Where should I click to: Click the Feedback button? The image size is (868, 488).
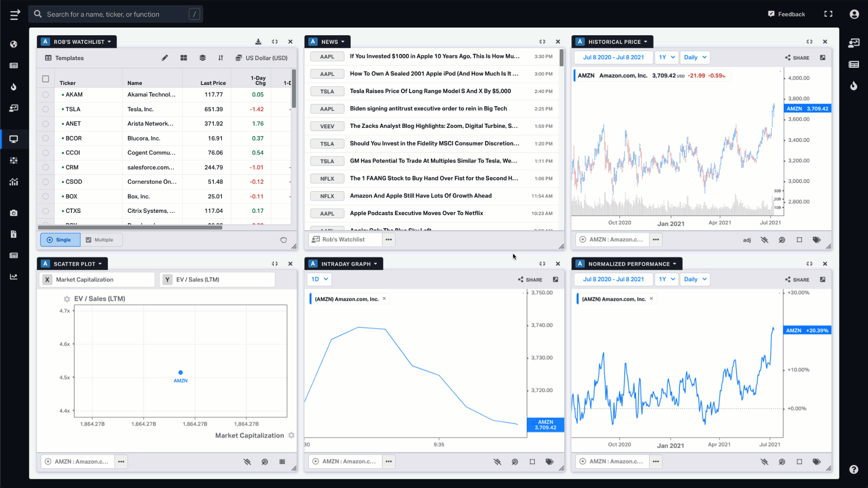[x=787, y=14]
